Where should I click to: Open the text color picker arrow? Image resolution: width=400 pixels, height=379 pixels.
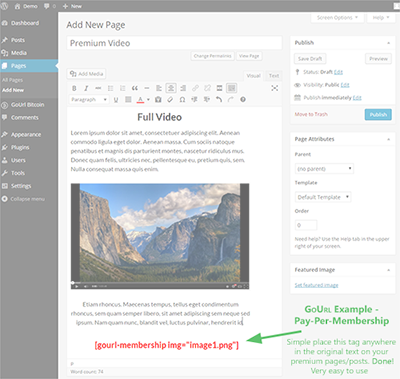point(148,100)
